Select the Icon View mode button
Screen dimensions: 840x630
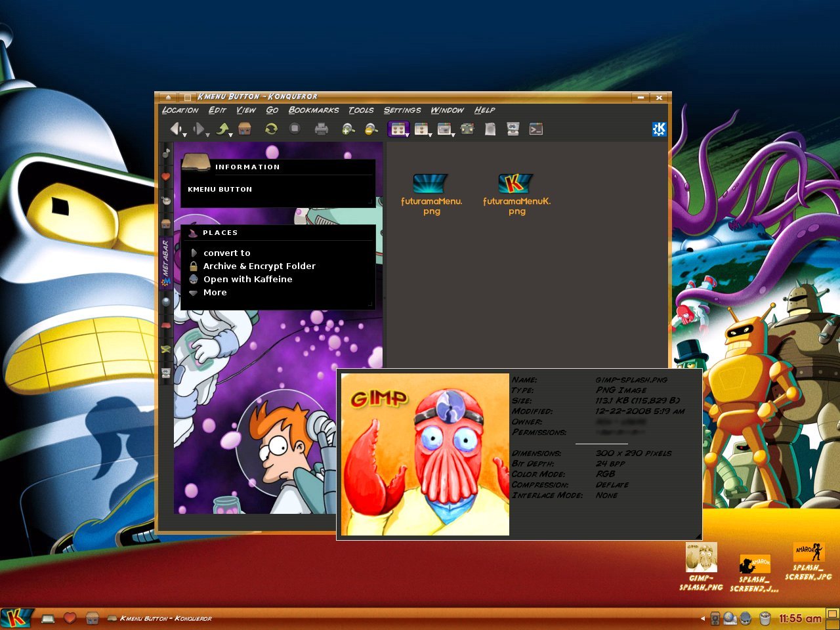pos(397,129)
